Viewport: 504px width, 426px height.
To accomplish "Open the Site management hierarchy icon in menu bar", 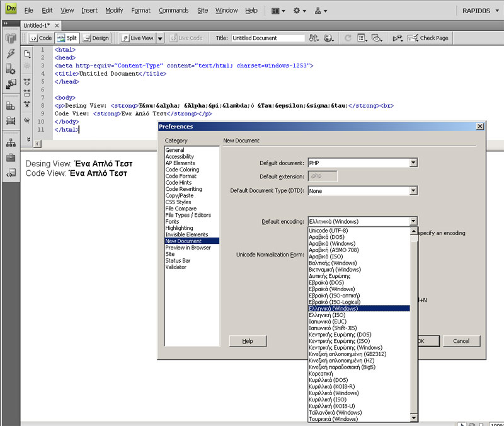I will 321,11.
